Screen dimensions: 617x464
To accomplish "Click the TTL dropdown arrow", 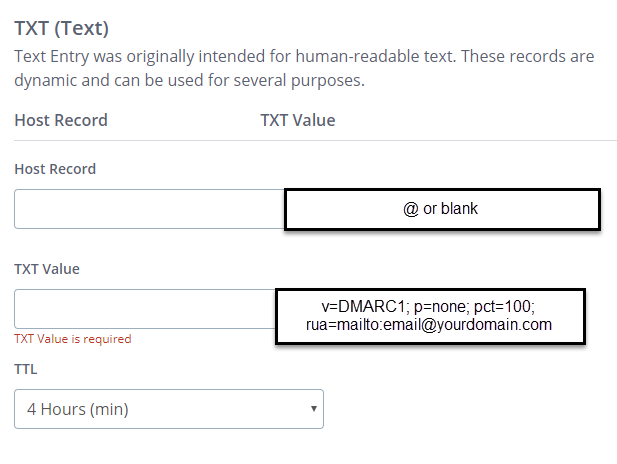I will [x=313, y=409].
